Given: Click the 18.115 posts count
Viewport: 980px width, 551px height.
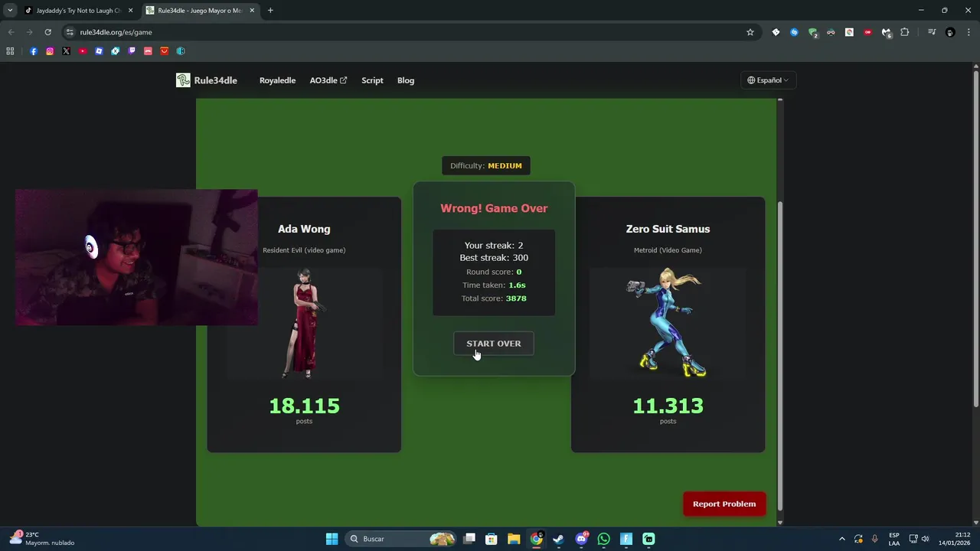Looking at the screenshot, I should tap(304, 406).
